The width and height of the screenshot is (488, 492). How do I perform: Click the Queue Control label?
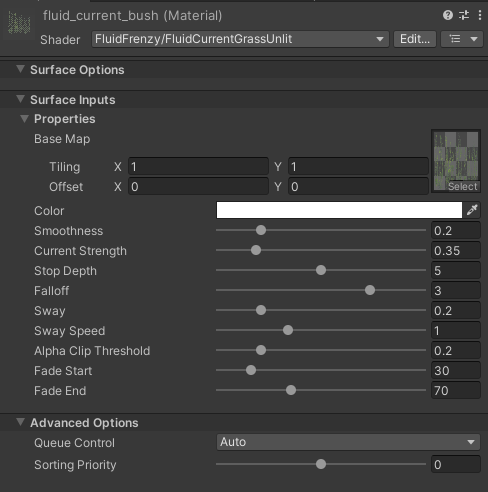(74, 443)
